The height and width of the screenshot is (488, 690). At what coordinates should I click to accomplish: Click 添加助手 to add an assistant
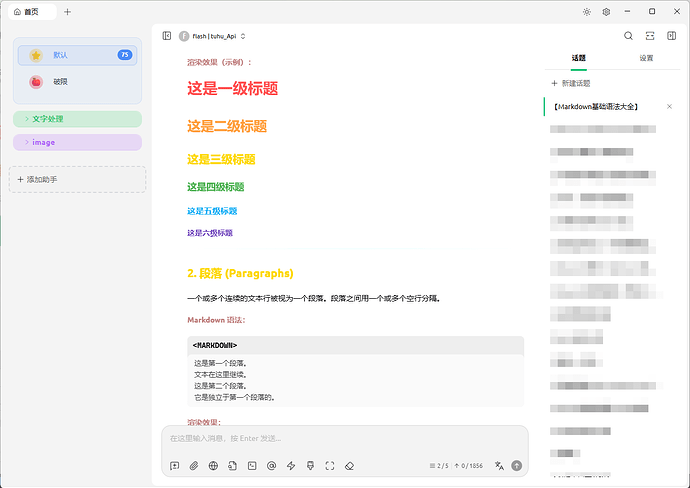point(77,180)
